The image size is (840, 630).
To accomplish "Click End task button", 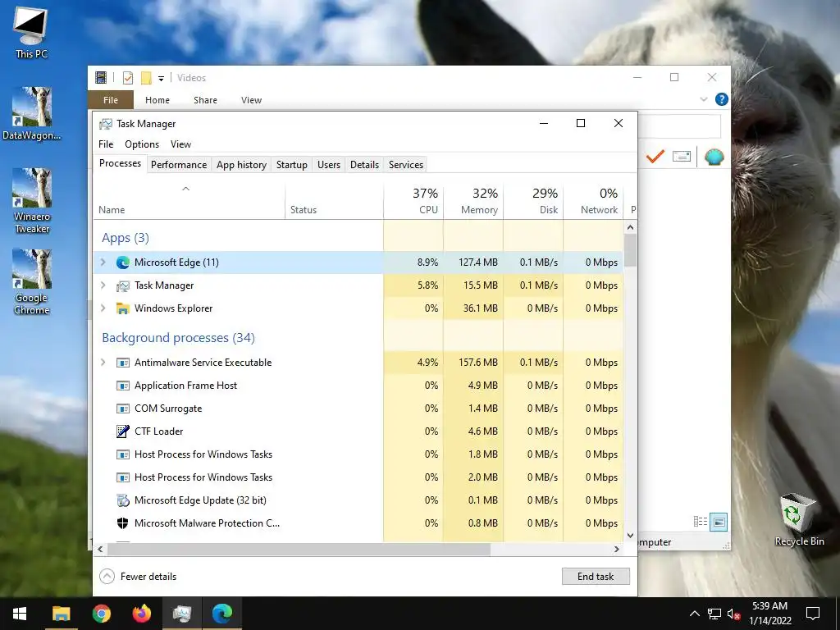I will 596,577.
